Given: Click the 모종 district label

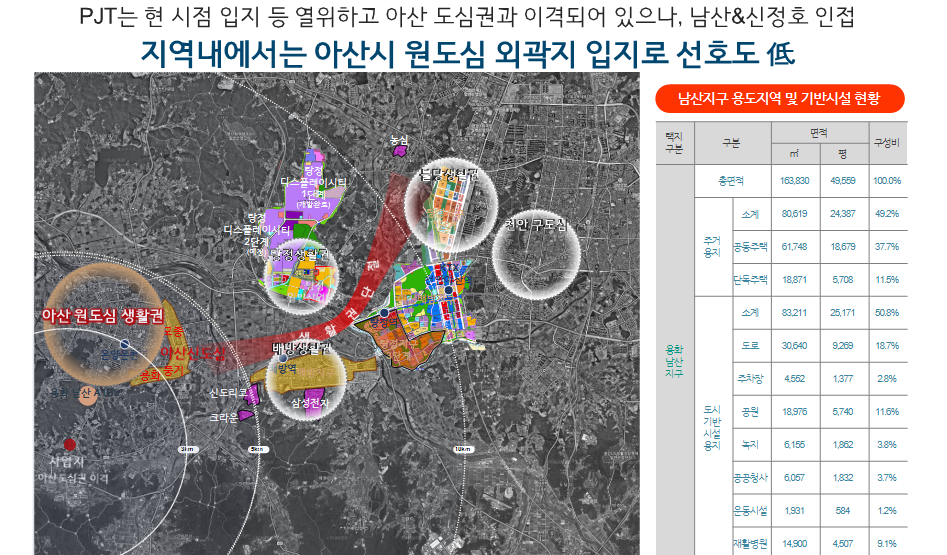Looking at the screenshot, I should [x=173, y=332].
